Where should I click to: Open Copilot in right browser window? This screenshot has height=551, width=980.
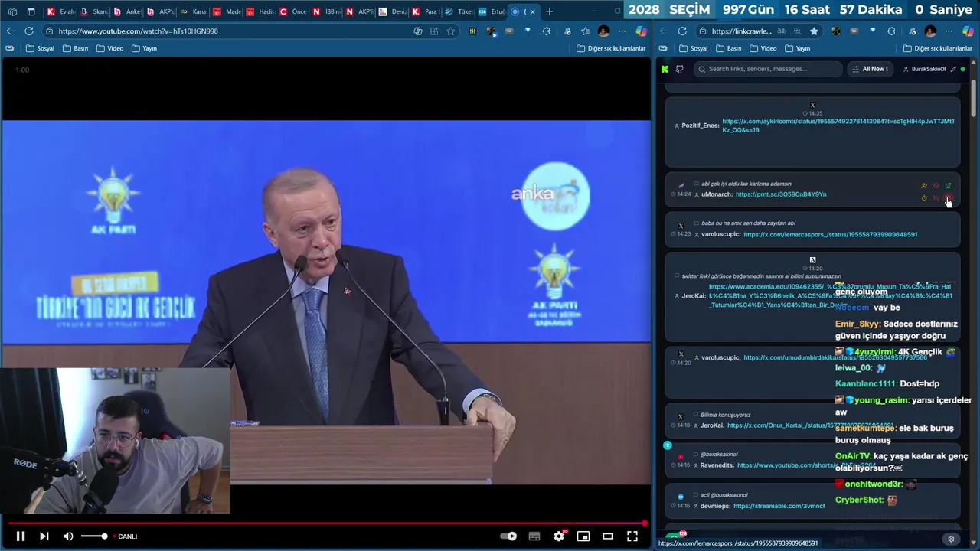(969, 31)
